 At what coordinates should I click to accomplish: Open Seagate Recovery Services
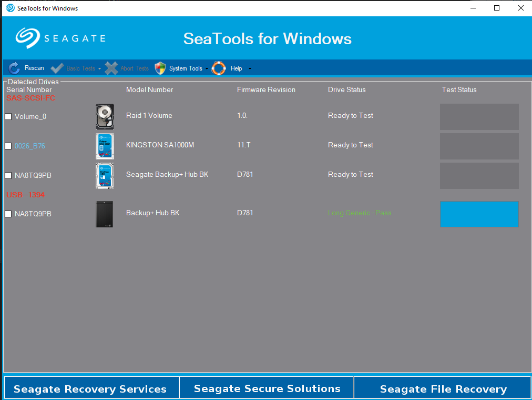(x=91, y=387)
